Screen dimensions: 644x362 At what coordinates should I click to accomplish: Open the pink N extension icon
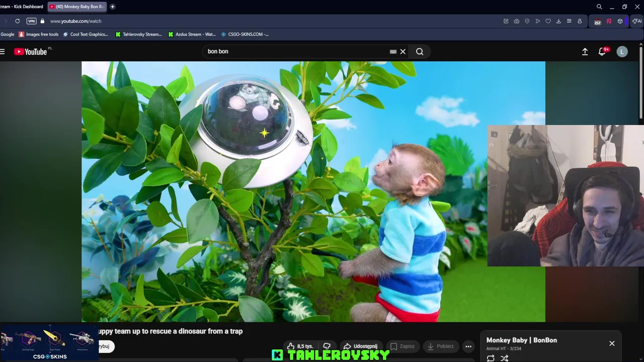coord(609,21)
